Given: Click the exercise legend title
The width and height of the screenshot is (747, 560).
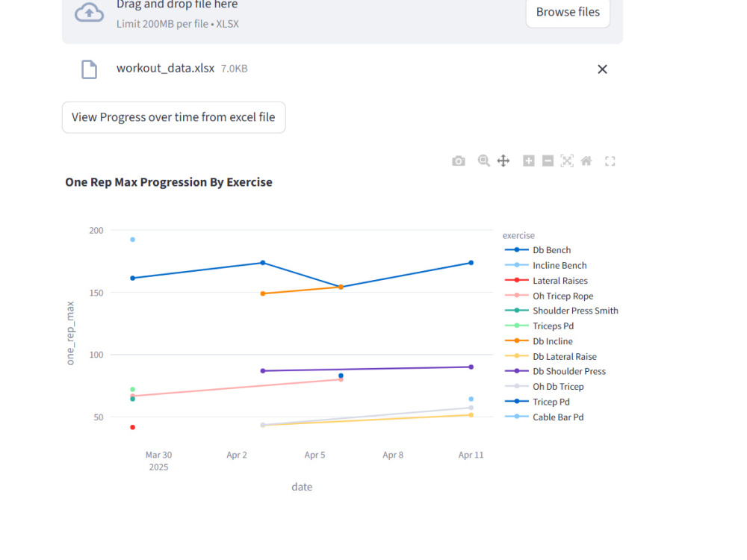Looking at the screenshot, I should click(518, 235).
